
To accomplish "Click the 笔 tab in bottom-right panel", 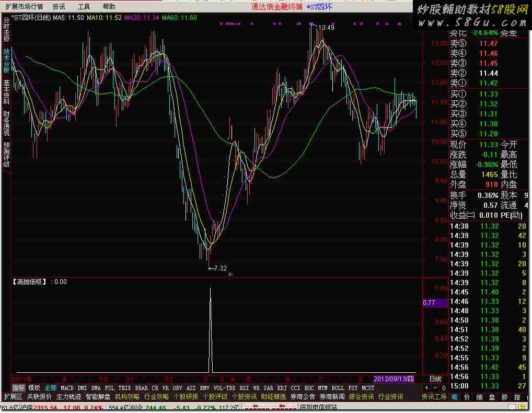I will tap(454, 397).
